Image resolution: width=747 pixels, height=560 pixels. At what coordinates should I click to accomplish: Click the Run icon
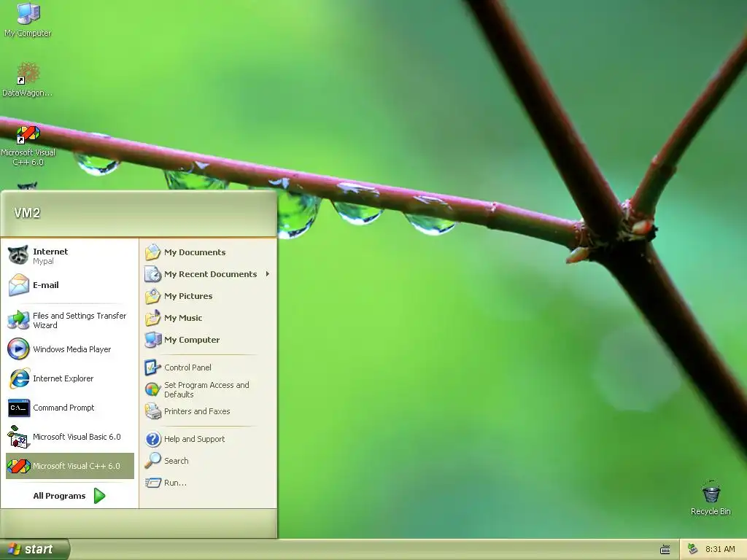153,483
